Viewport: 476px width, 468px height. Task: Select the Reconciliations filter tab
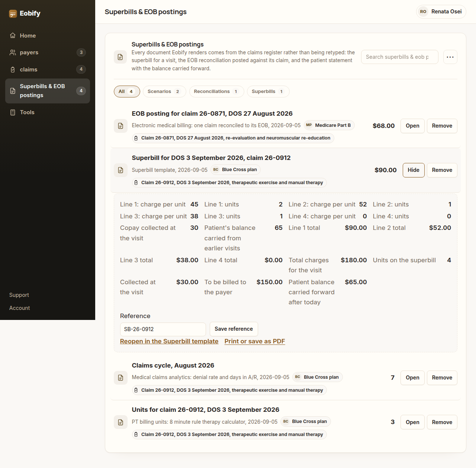(x=216, y=92)
